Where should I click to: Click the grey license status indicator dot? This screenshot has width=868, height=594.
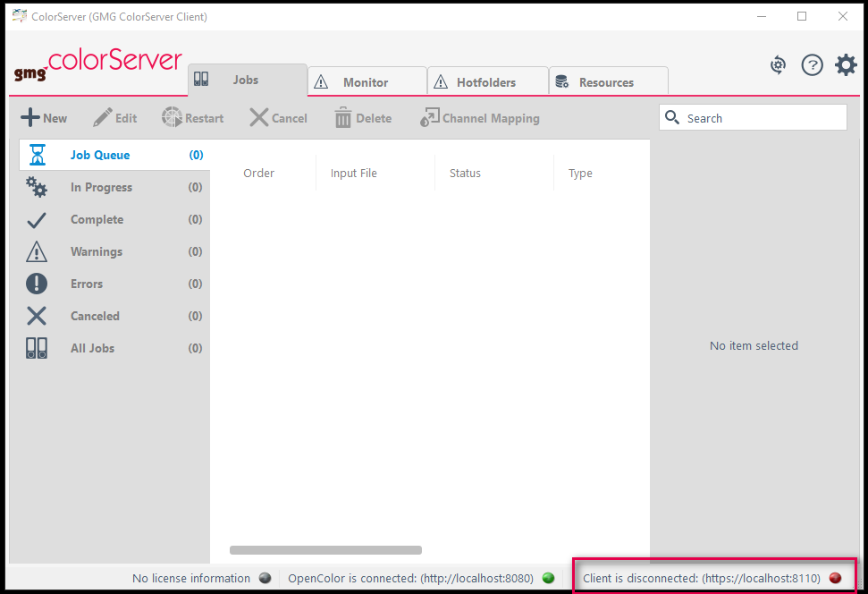[x=265, y=579]
